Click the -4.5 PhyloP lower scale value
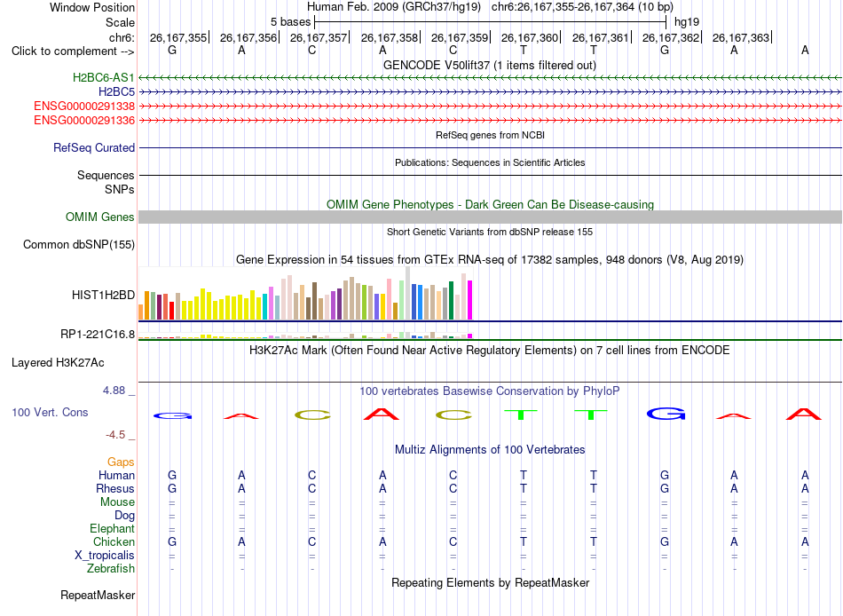 [x=115, y=435]
